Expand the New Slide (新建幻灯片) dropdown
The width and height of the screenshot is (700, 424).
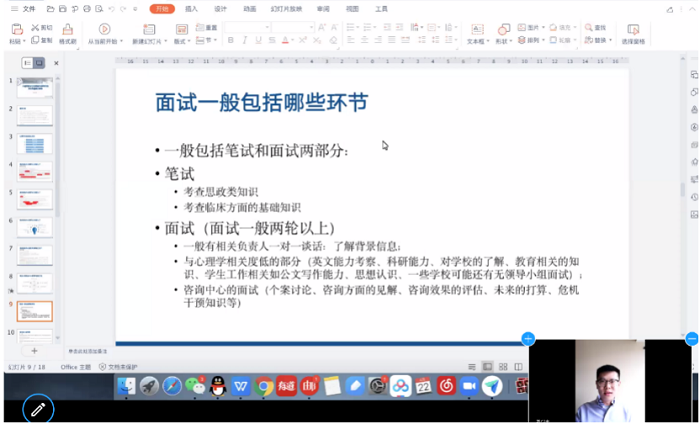146,42
